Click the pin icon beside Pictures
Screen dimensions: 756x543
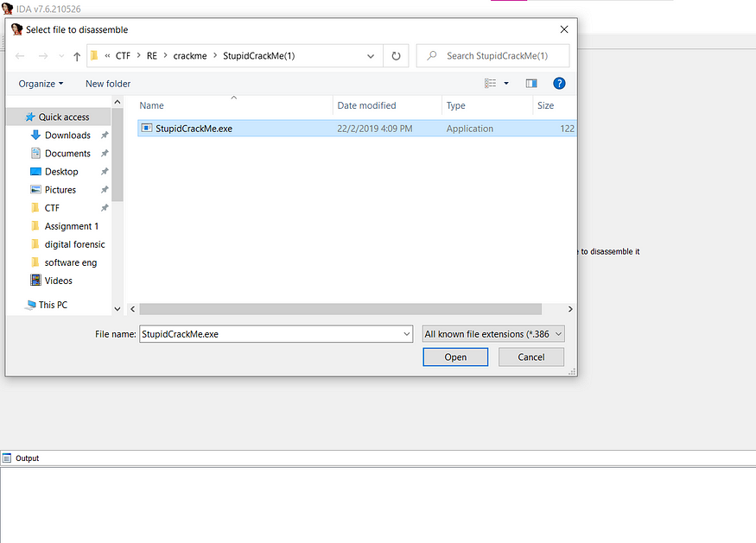click(x=105, y=190)
